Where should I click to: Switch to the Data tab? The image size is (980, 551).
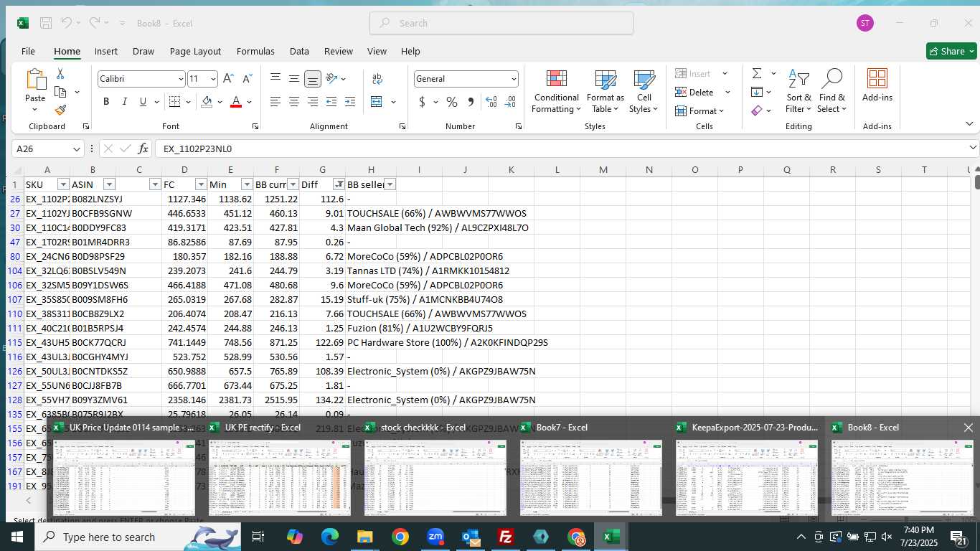[x=299, y=51]
